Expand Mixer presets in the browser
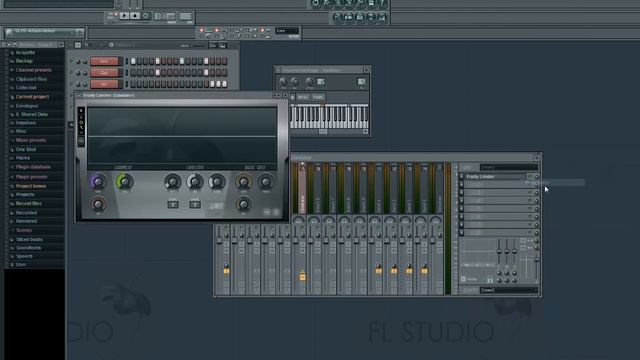Image resolution: width=640 pixels, height=360 pixels. (31, 140)
